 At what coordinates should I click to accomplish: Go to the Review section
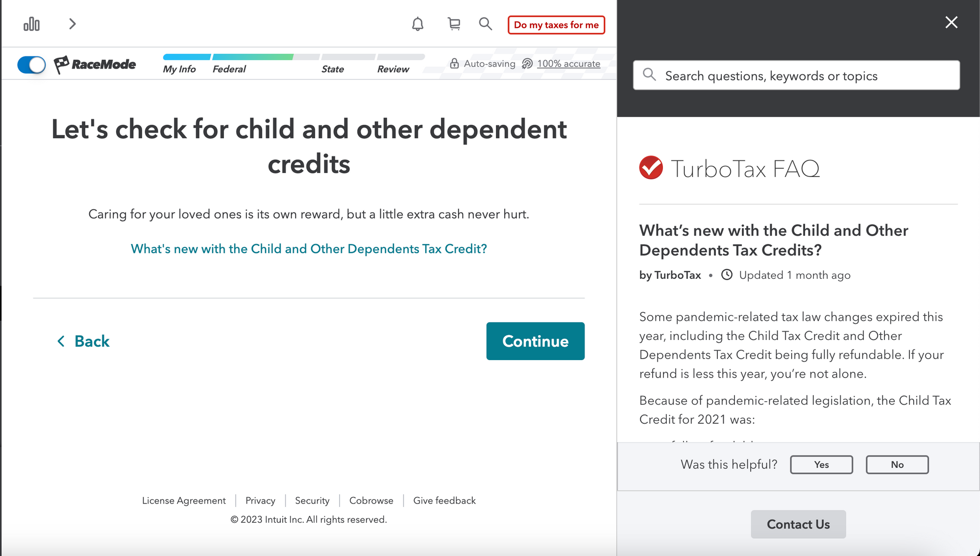click(393, 69)
